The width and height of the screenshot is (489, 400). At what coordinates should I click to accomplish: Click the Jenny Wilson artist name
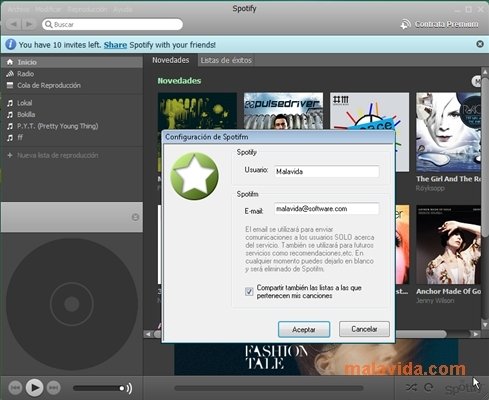435,301
